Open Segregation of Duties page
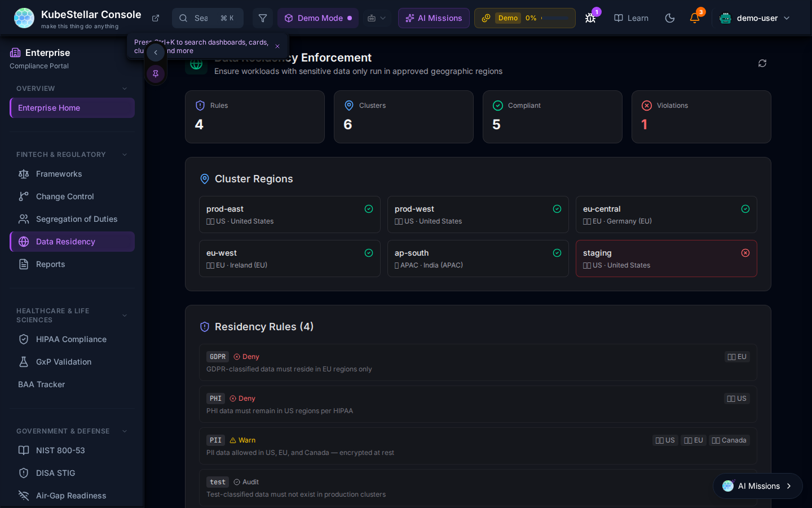 [77, 219]
